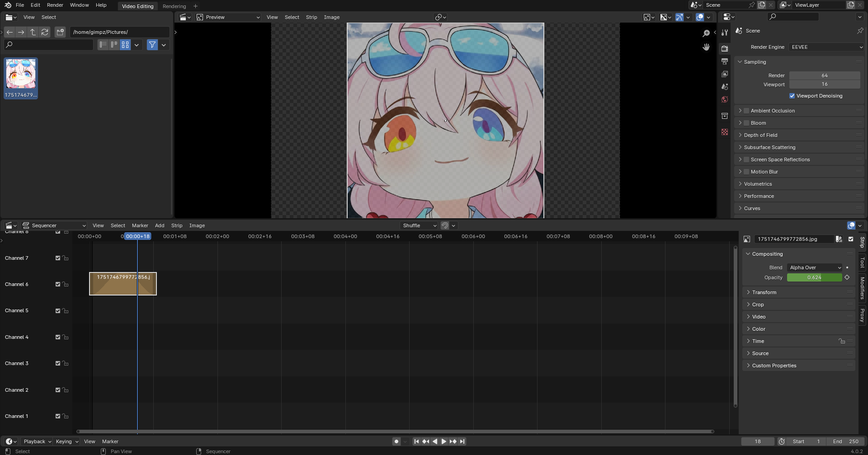Switch to the Rendering workspace tab
The image size is (868, 455).
174,6
